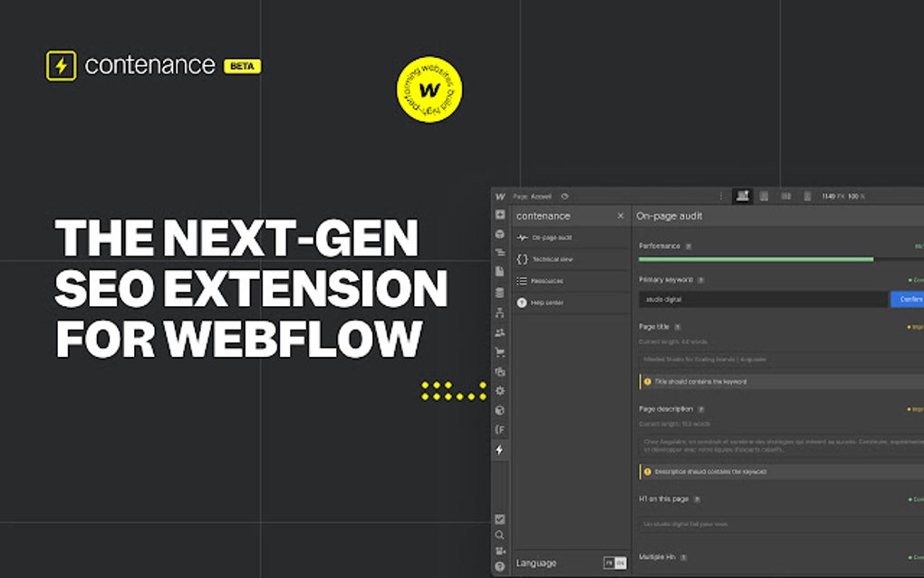Image resolution: width=924 pixels, height=578 pixels.
Task: Click the Performance info tooltip icon
Action: pos(688,246)
